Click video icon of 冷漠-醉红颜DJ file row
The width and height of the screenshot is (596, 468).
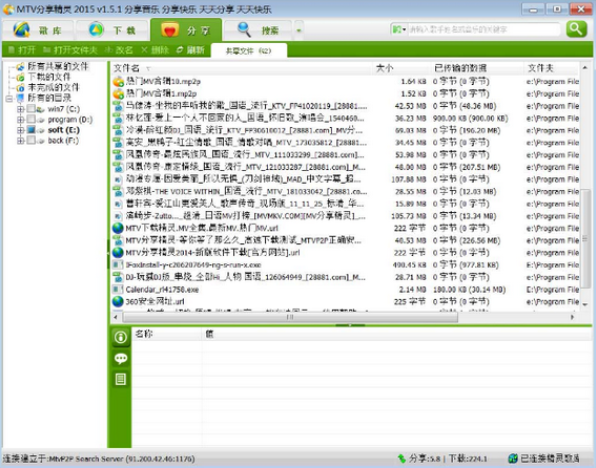(118, 130)
